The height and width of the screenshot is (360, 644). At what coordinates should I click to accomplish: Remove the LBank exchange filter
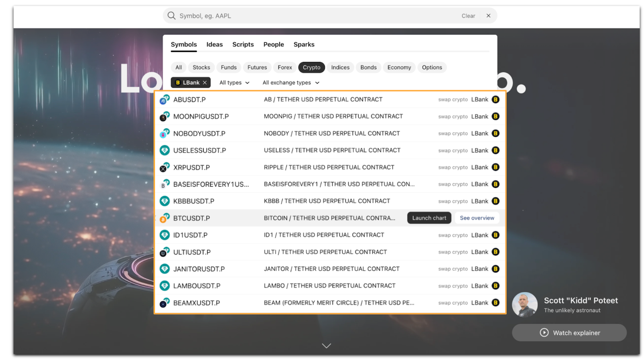coord(205,83)
